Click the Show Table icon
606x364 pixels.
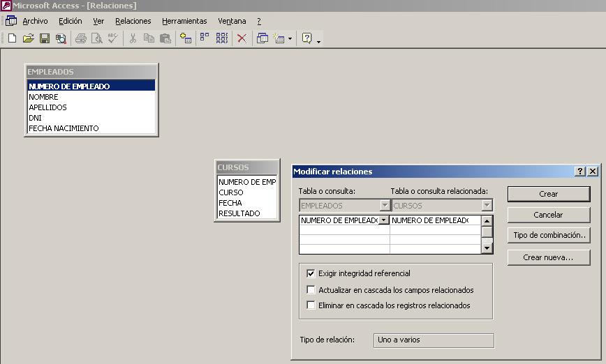pyautogui.click(x=186, y=38)
